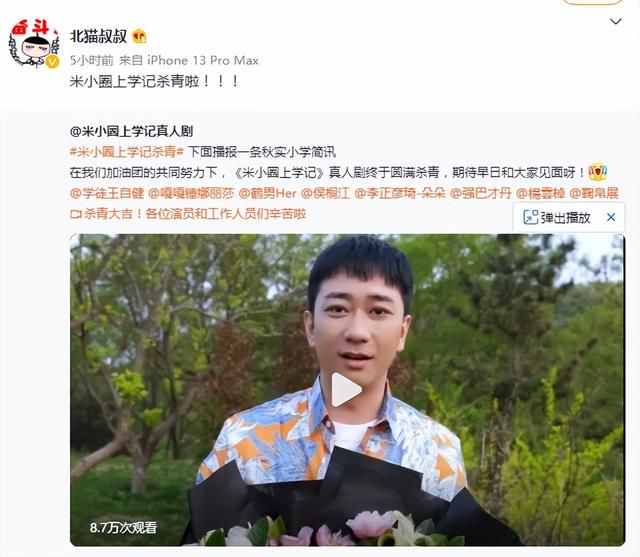This screenshot has height=557, width=640.
Task: Click the 弹出播放 pop-out icon
Action: click(530, 217)
